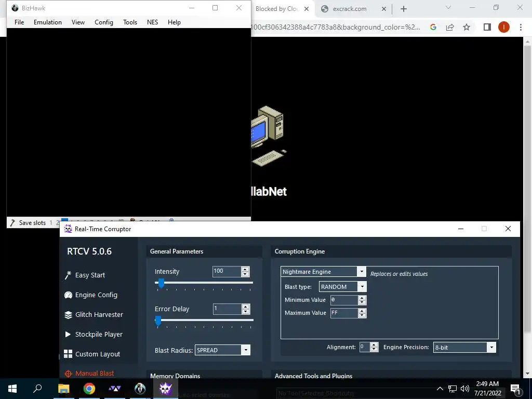Click the Alignment value field
Screen dimensions: 532x399
pyautogui.click(x=365, y=347)
